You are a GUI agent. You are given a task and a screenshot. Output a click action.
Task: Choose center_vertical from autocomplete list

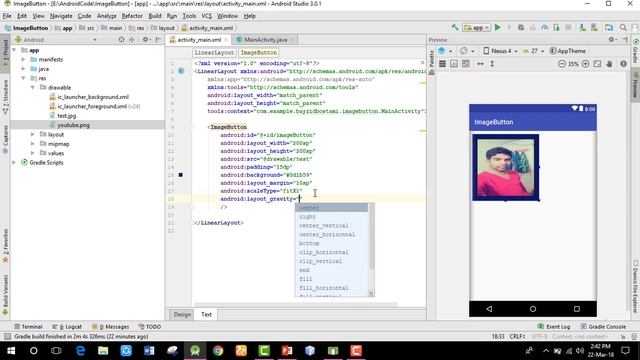(324, 226)
